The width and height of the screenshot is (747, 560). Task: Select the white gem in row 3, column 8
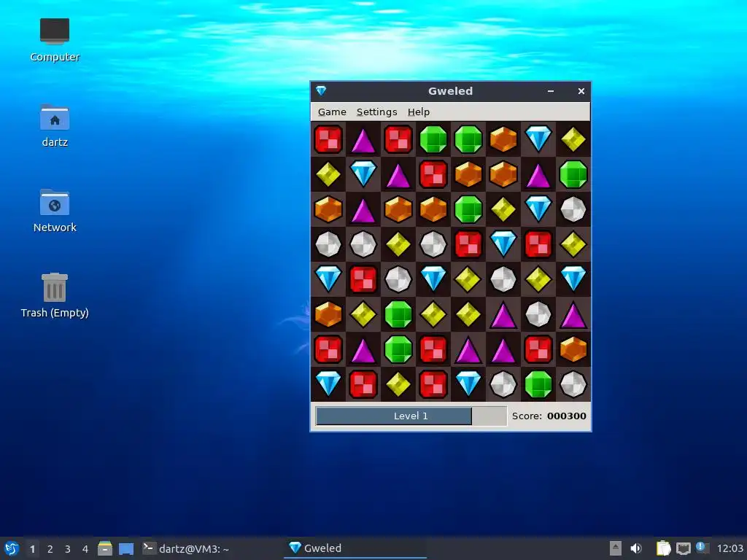[573, 209]
